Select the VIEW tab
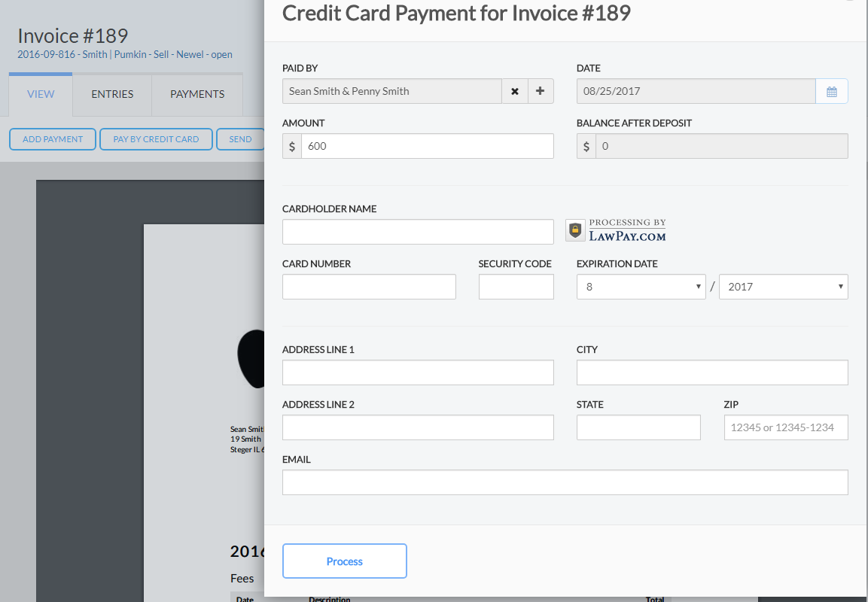This screenshot has height=602, width=868. coord(41,94)
